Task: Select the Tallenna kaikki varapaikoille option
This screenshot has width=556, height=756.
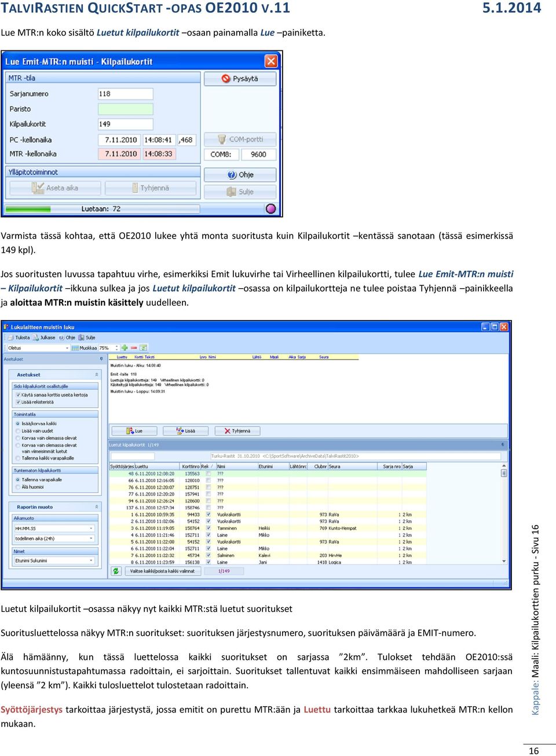Action: [18, 458]
